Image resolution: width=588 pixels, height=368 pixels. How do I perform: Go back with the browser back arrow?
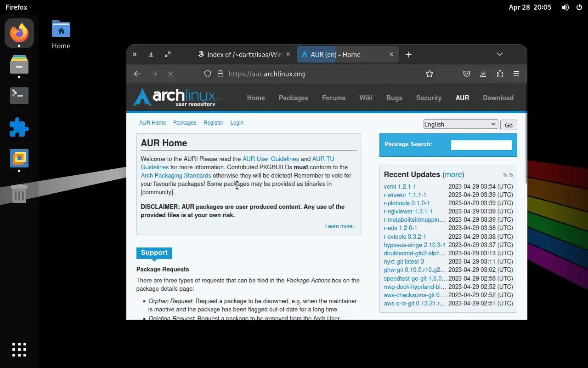137,74
